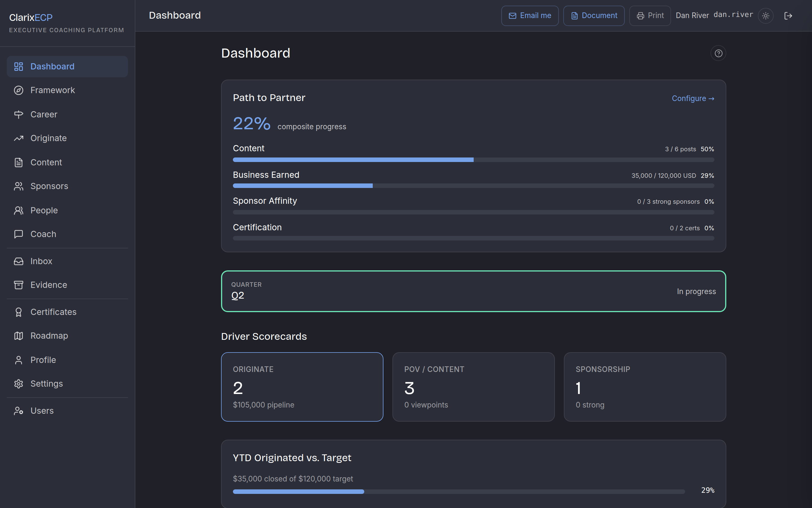Click the Settings gear icon
812x508 pixels.
18,384
